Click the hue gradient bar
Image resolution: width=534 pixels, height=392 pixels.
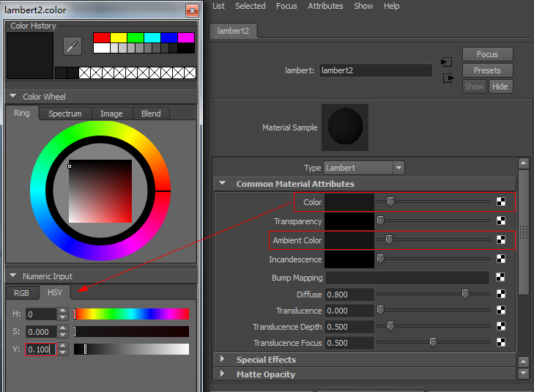[x=131, y=314]
